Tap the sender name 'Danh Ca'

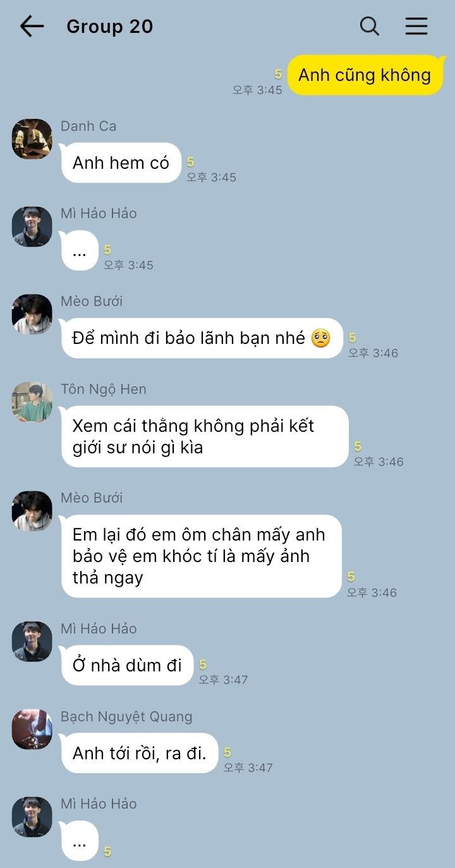[x=88, y=126]
